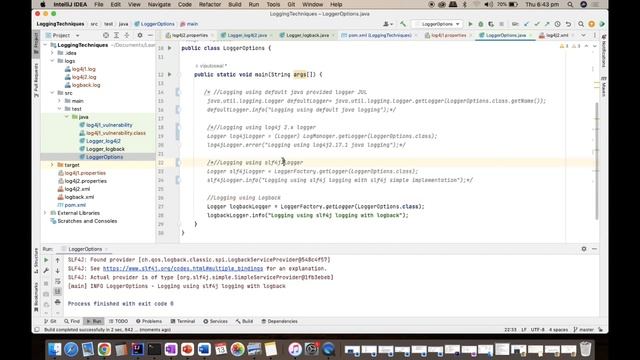
Task: Click the Build project hammer icon
Action: [403, 24]
